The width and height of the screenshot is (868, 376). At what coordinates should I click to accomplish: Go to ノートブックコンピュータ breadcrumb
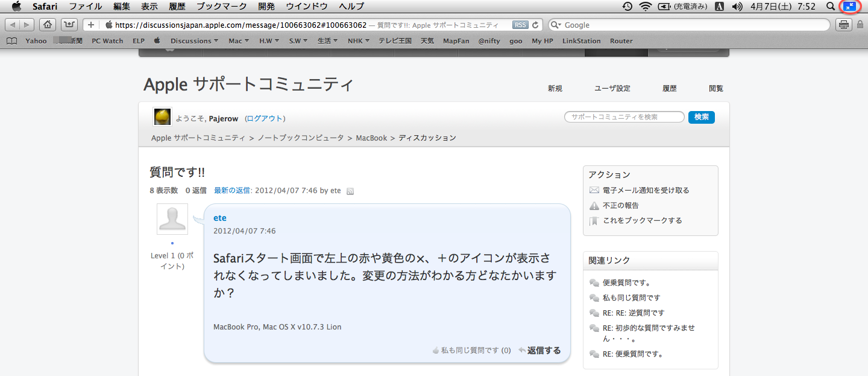point(301,138)
